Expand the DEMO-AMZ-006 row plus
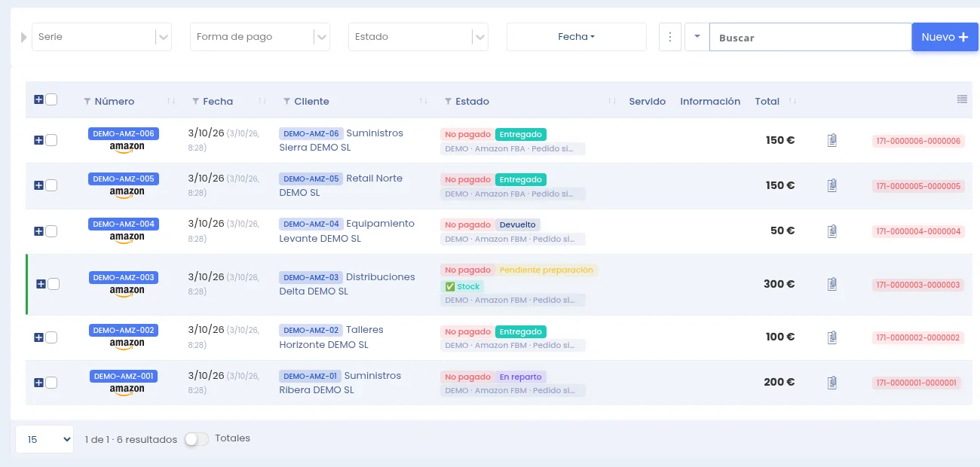The image size is (980, 467). coord(38,140)
